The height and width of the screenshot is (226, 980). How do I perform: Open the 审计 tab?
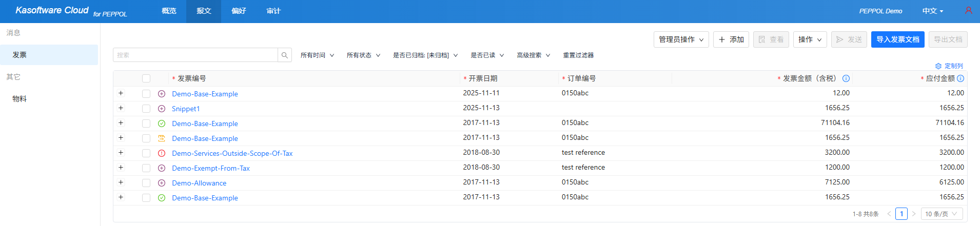[x=273, y=11]
